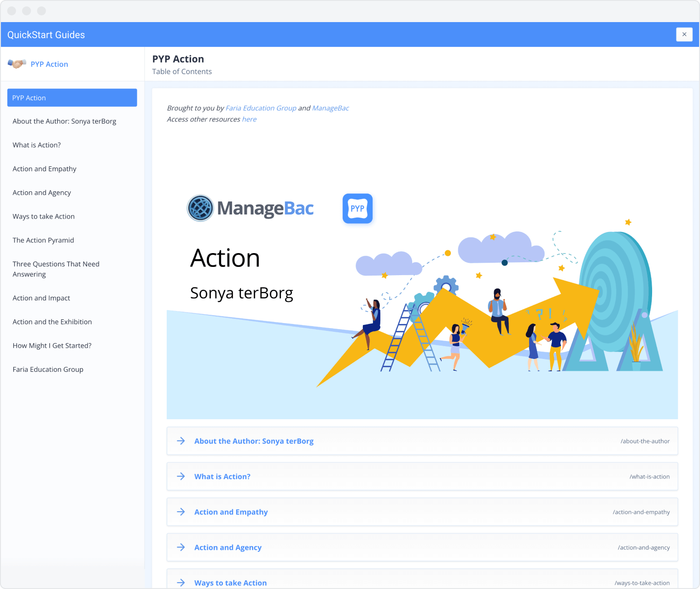Screen dimensions: 700x589
Task: Click the blue PYP badge icon
Action: (x=357, y=208)
